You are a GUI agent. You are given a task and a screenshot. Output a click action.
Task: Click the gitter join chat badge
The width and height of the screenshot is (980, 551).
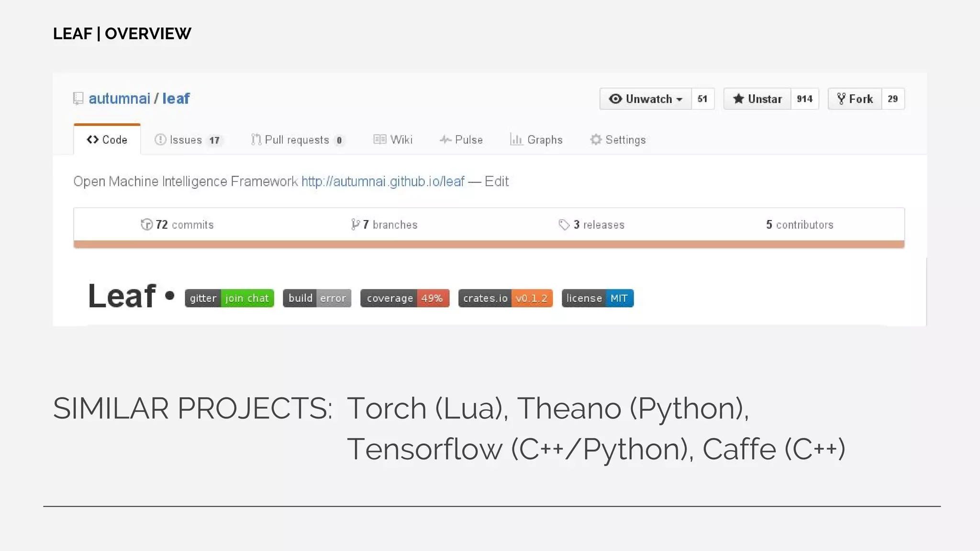(x=229, y=298)
